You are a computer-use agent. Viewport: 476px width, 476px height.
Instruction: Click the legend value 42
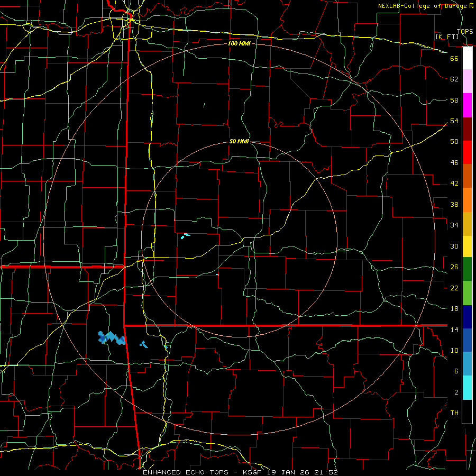click(x=454, y=184)
